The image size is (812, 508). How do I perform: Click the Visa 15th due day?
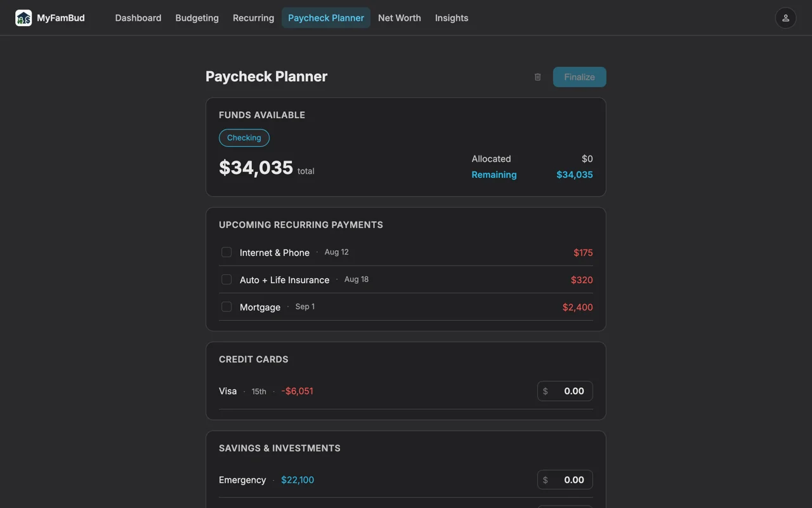pos(259,392)
